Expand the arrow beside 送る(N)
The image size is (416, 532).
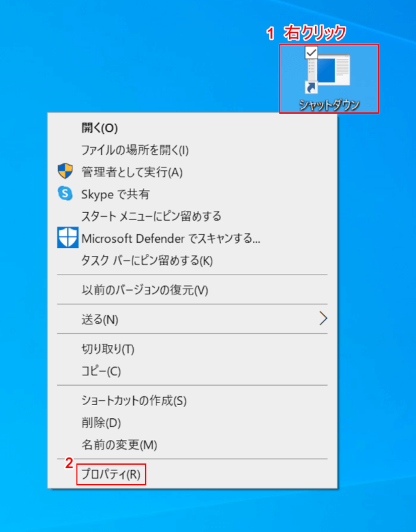click(x=323, y=319)
